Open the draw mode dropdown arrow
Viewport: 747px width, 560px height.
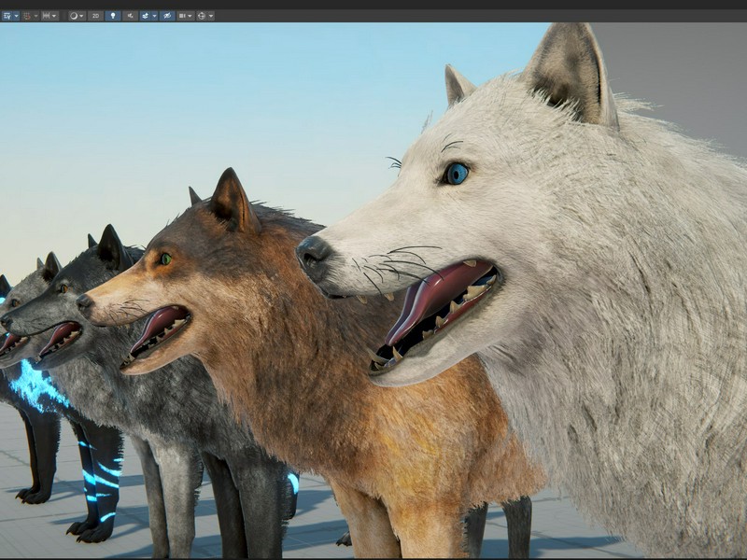(82, 16)
